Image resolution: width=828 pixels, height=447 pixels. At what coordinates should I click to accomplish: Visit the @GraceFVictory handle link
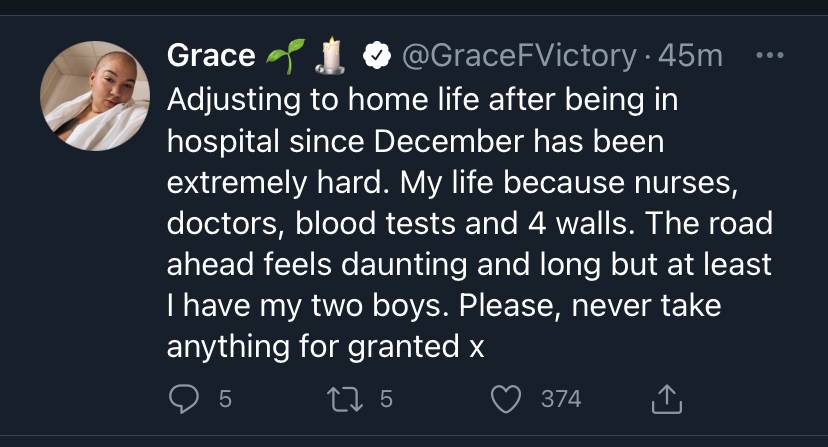519,56
